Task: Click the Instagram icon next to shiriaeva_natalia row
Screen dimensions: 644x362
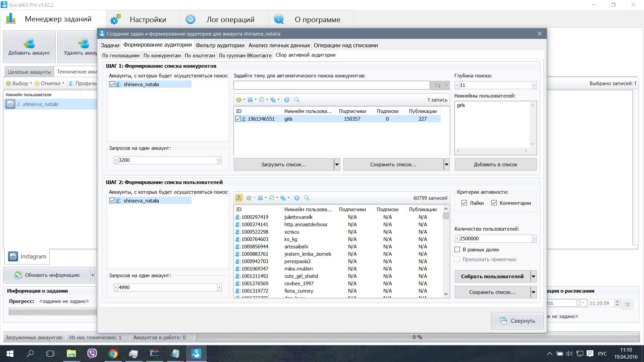Action: [10, 104]
